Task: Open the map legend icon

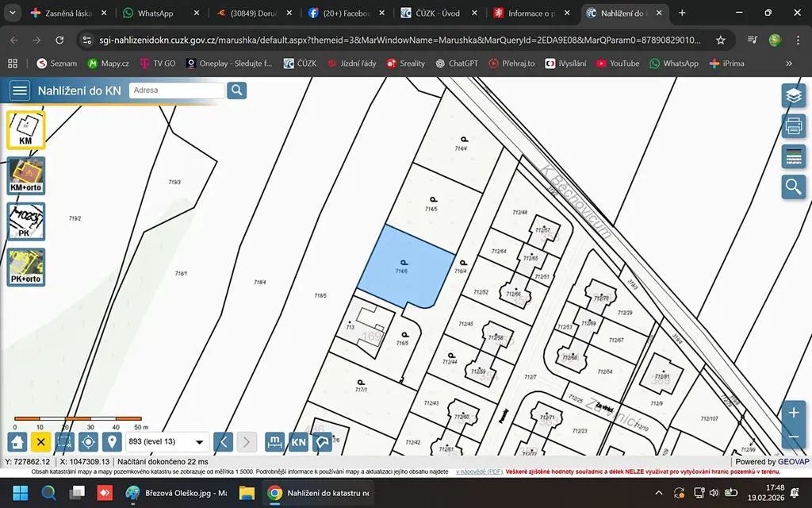Action: pyautogui.click(x=793, y=156)
